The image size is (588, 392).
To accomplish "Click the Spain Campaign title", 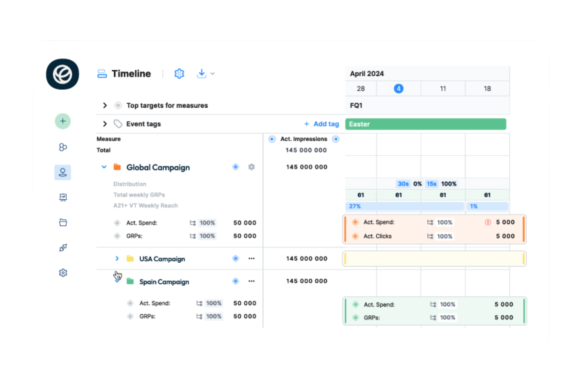I will pyautogui.click(x=164, y=282).
